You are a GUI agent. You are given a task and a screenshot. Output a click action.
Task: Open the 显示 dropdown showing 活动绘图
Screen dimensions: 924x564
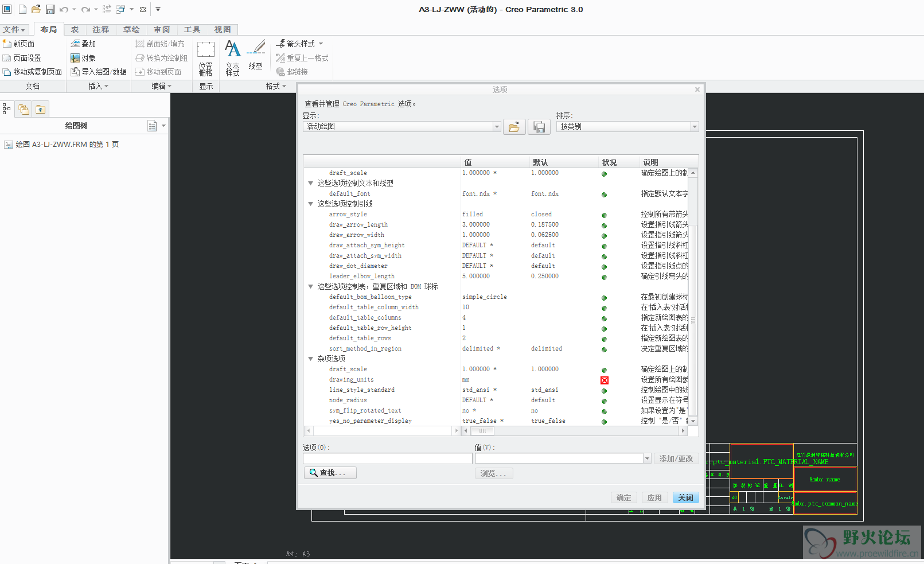coord(497,126)
